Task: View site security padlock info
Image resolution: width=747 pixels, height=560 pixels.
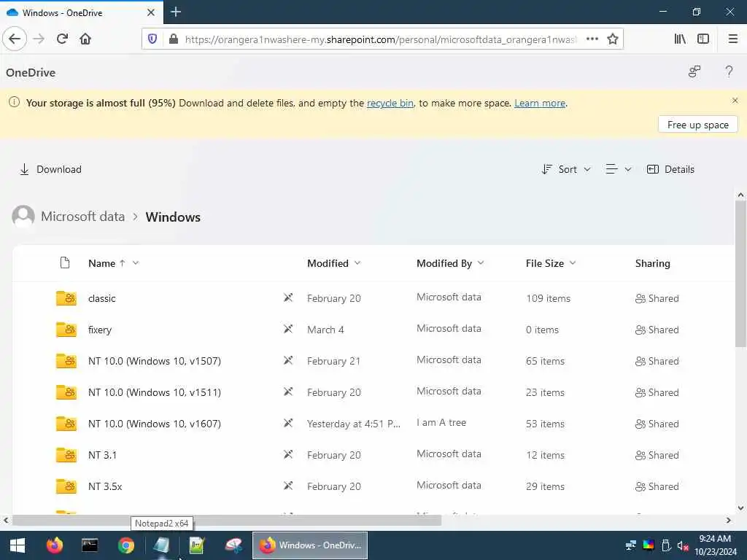Action: click(174, 39)
